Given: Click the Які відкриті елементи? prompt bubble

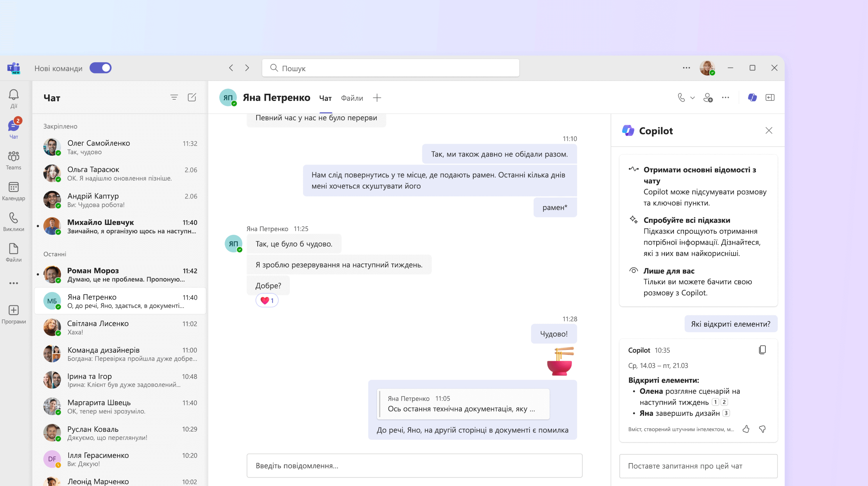Looking at the screenshot, I should click(x=731, y=324).
